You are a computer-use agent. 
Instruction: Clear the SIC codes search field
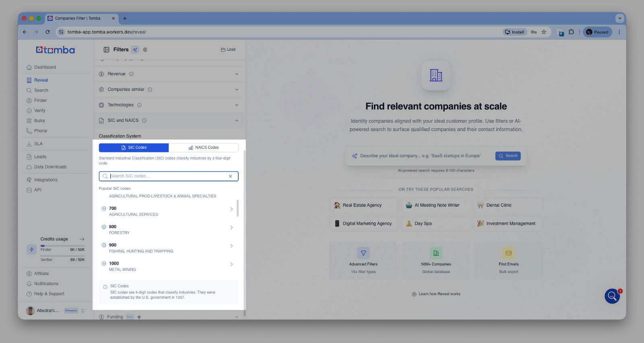tap(230, 176)
